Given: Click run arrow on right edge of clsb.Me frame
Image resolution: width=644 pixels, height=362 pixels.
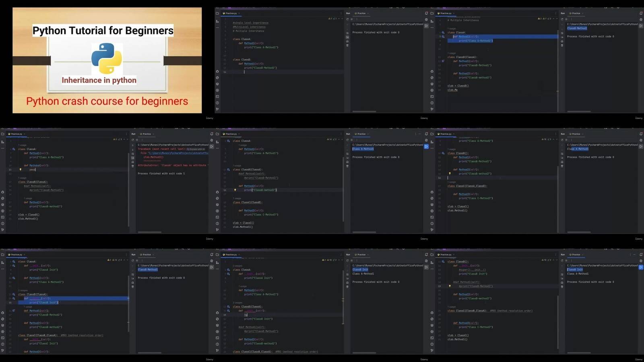Looking at the screenshot, I should [x=641, y=26].
